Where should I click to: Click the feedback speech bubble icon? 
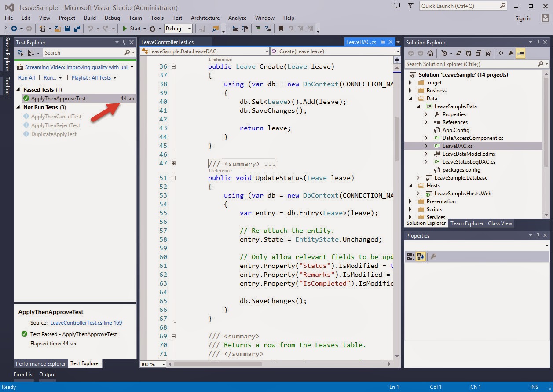pyautogui.click(x=396, y=6)
